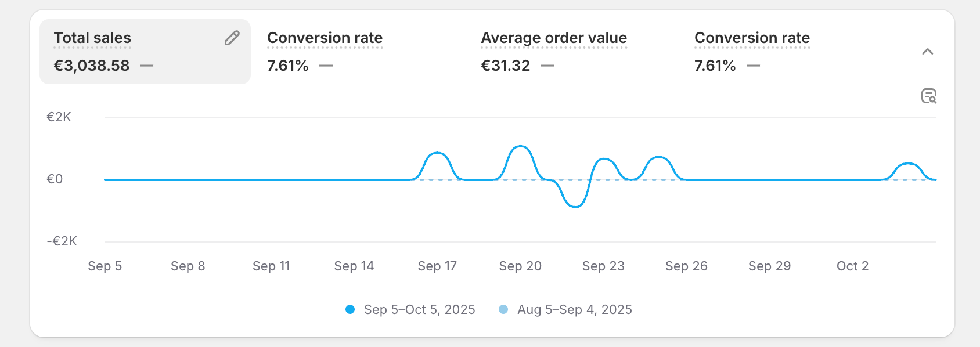
Task: Toggle the "Sep 5–Oct 5, 2025" legend label
Action: coord(419,309)
